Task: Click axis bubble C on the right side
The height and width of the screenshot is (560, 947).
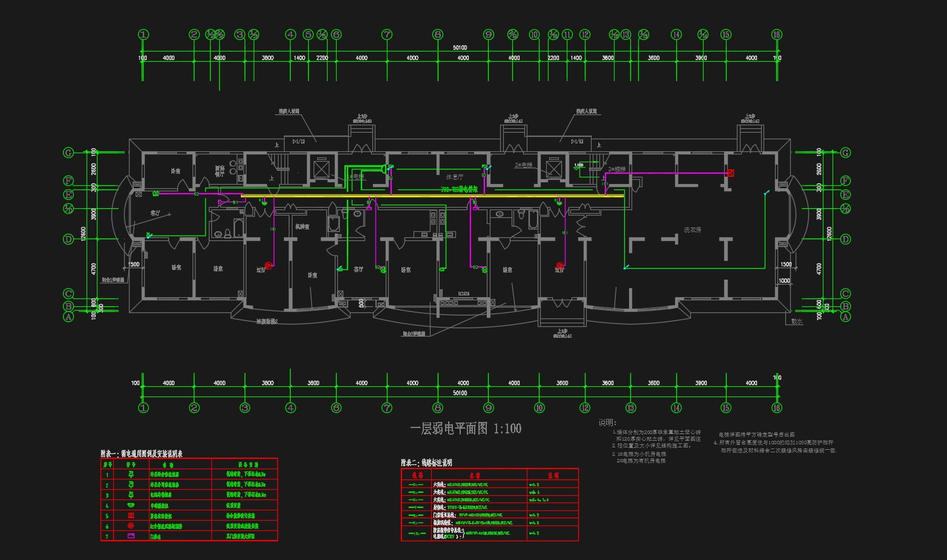Action: click(846, 294)
